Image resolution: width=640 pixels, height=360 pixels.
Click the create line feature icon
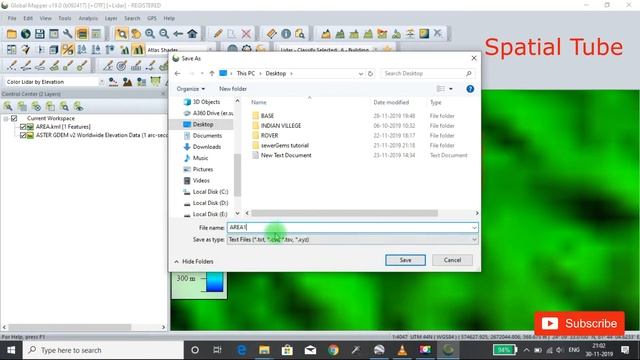coord(26,65)
